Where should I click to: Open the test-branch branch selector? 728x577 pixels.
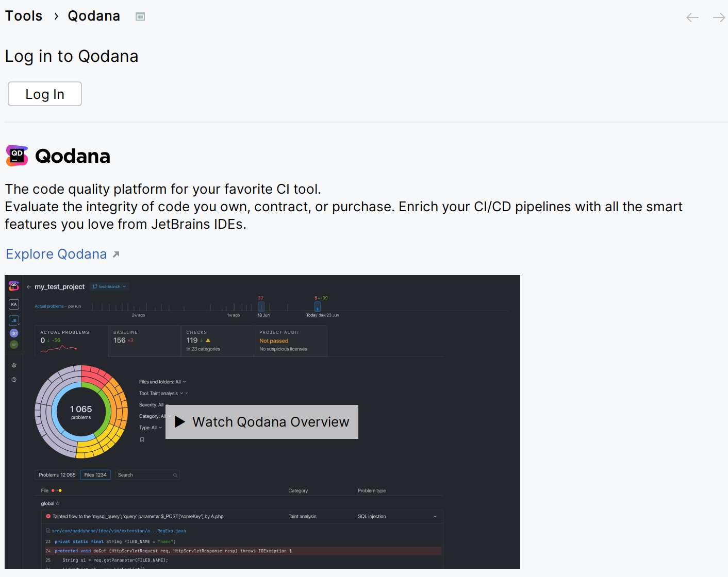[109, 286]
